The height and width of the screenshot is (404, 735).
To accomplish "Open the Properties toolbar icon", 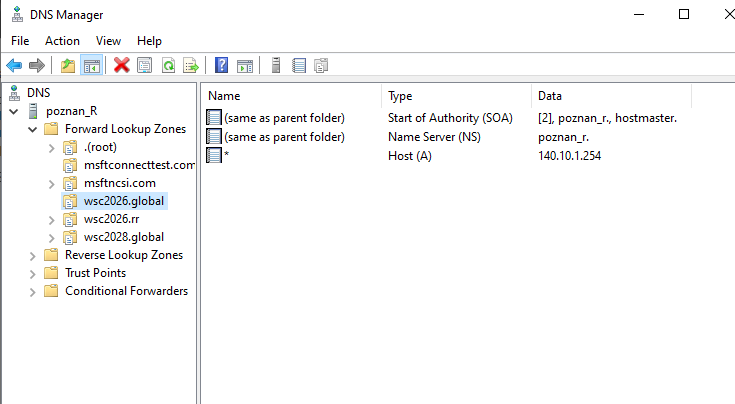I will pos(144,66).
